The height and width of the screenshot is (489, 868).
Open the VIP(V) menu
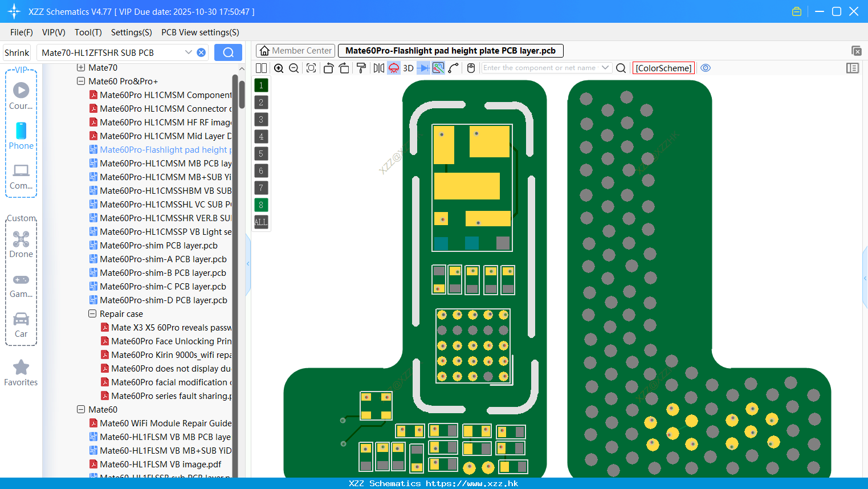click(x=54, y=32)
